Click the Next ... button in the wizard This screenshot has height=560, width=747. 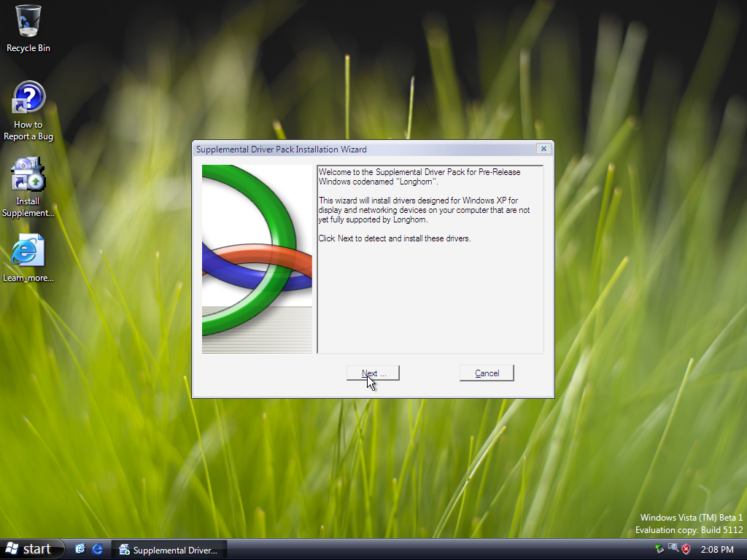coord(373,373)
